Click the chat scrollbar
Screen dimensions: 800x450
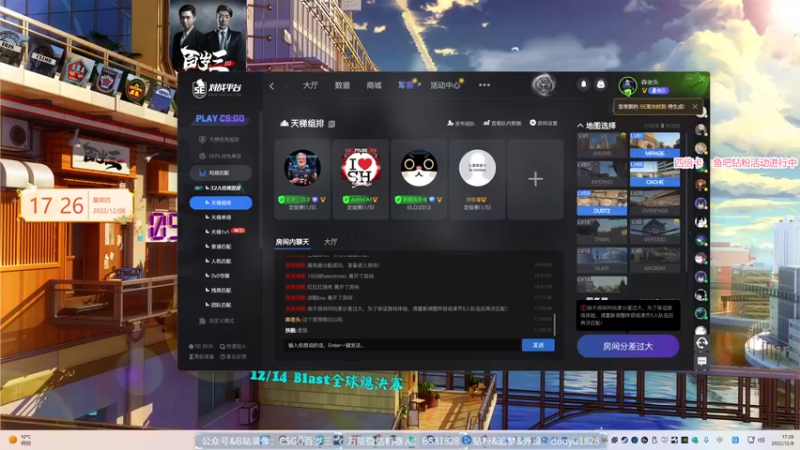[x=555, y=324]
